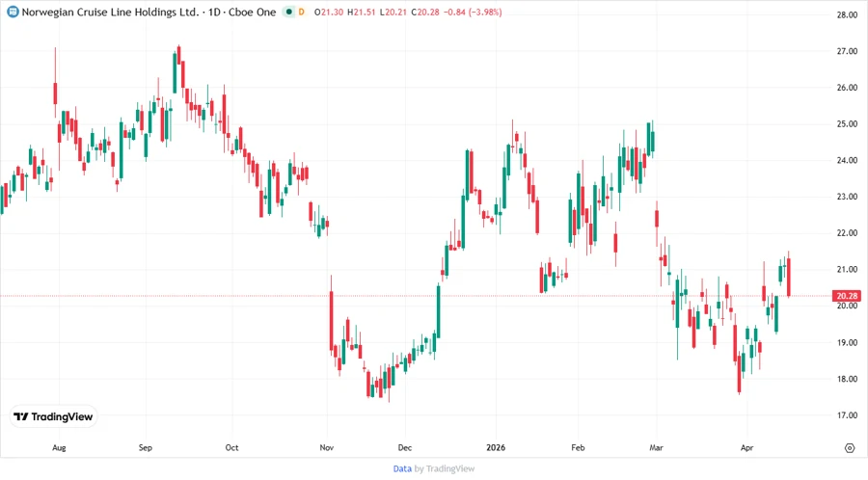
Task: Click the 18.00 price axis label
Action: (847, 379)
